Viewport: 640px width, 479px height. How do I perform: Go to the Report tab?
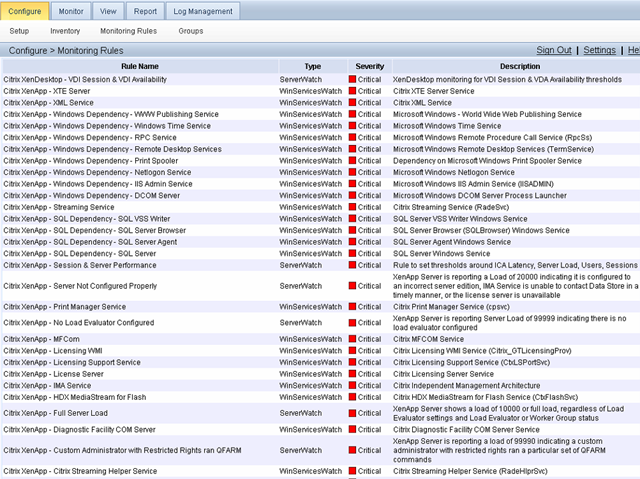tap(145, 11)
